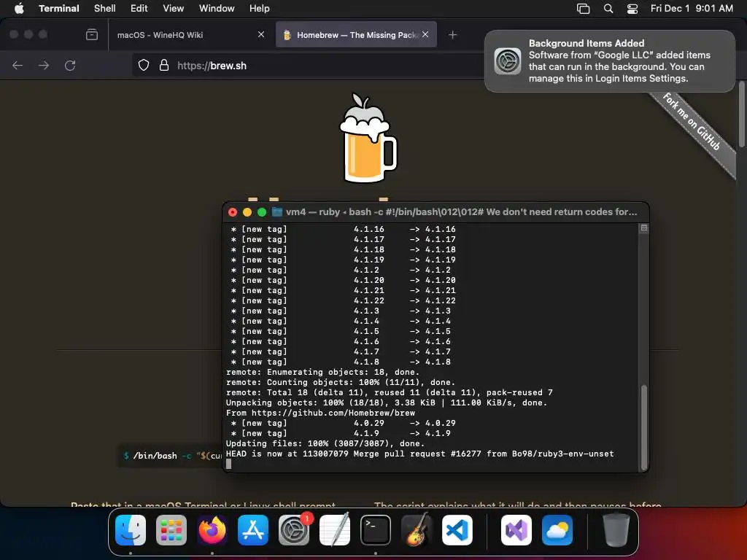Open the Weather app from Dock
The image size is (747, 560).
coord(557,530)
